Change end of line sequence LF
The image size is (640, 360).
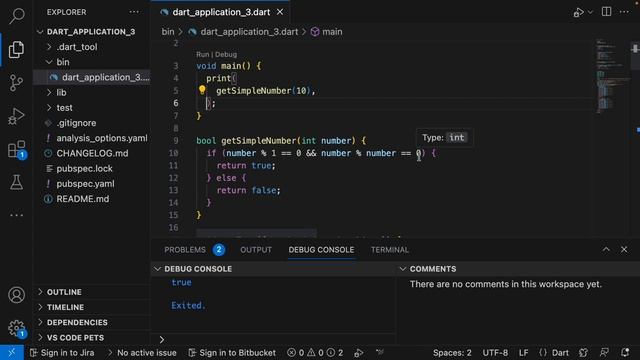click(x=523, y=353)
